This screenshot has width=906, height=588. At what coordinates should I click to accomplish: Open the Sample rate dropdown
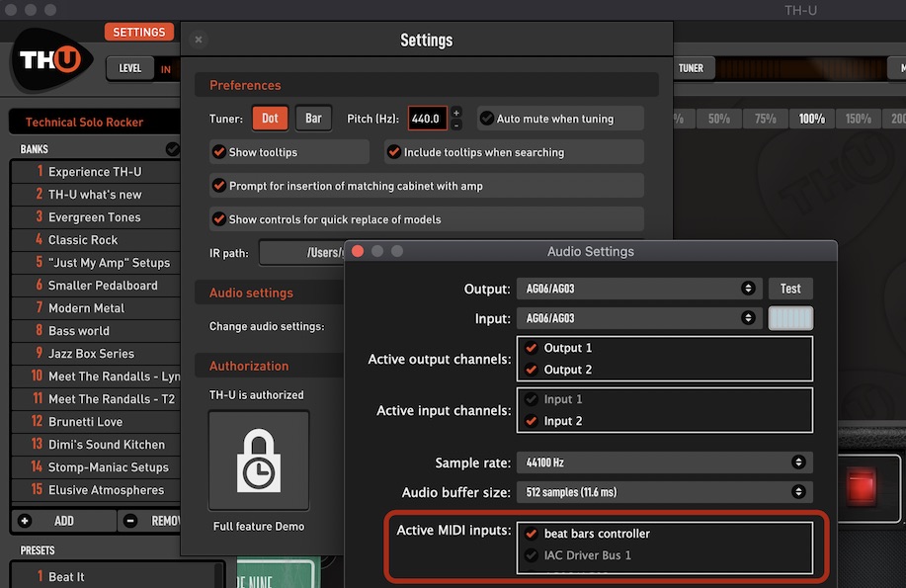coord(665,462)
